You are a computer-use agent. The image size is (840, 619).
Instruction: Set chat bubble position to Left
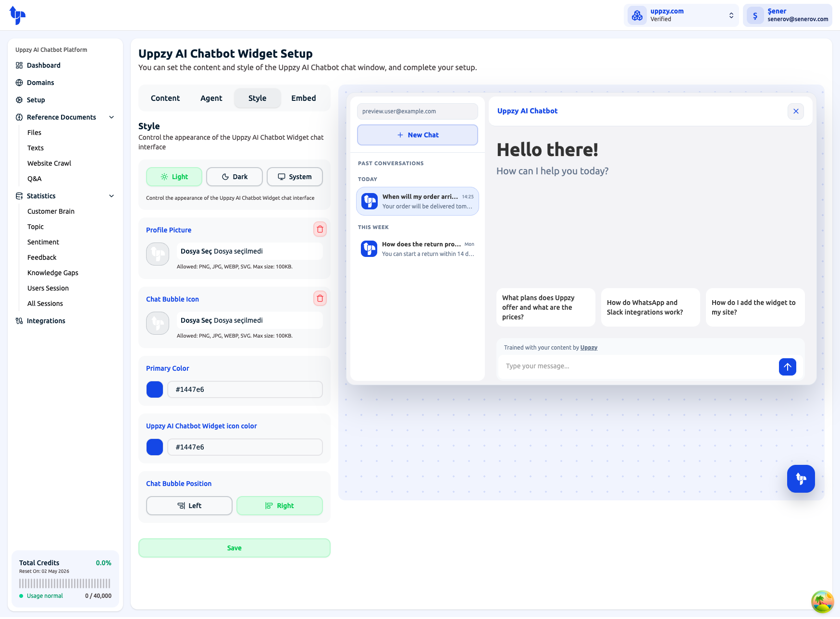tap(189, 506)
